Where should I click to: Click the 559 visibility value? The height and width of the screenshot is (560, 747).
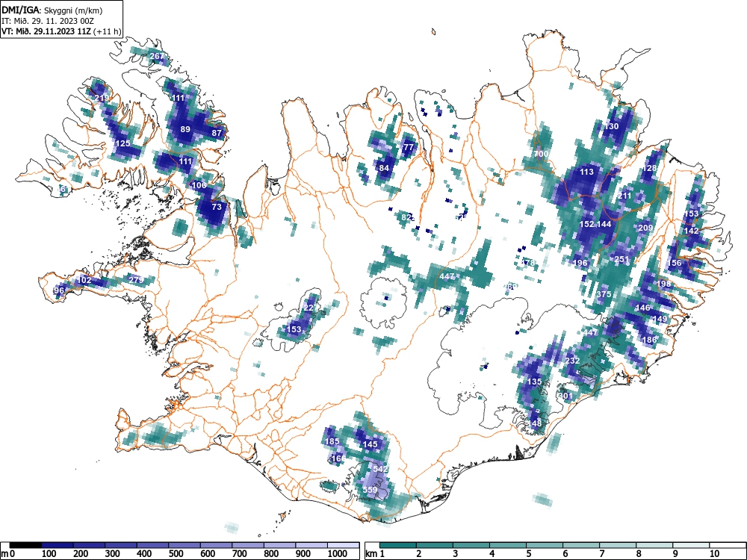point(371,490)
